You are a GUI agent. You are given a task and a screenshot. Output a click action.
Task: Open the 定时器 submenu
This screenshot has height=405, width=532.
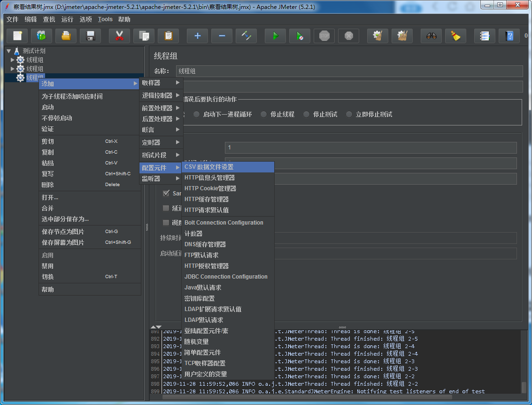tap(161, 142)
